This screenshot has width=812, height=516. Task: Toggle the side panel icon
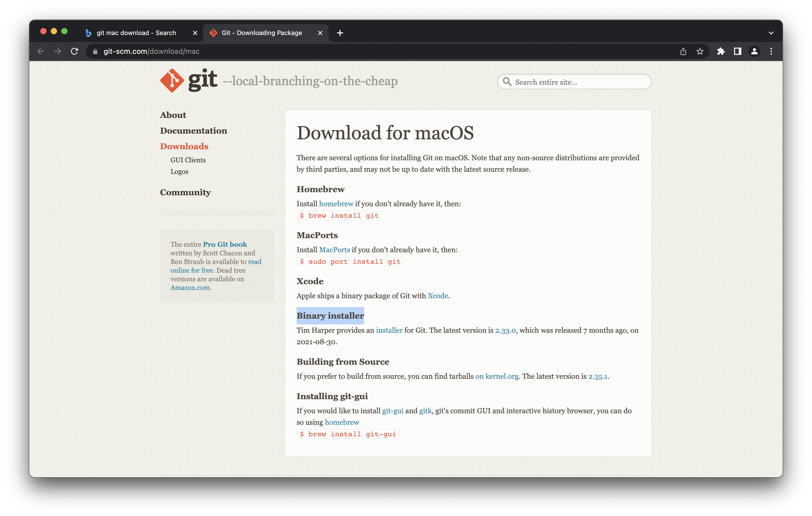[x=737, y=51]
